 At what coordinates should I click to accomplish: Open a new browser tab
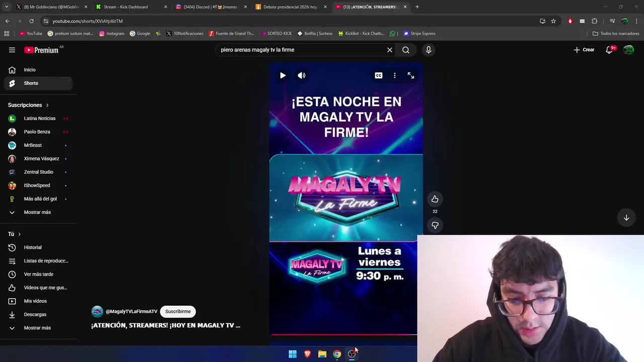[417, 7]
